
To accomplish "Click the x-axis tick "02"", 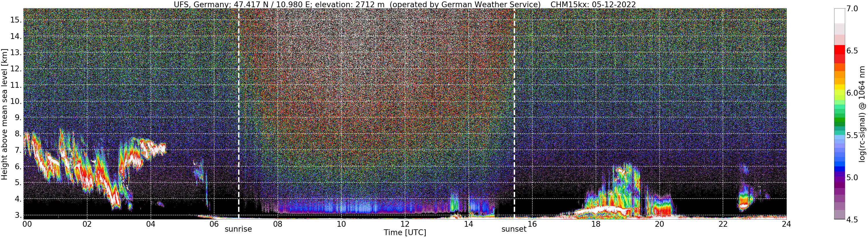I will [x=87, y=224].
